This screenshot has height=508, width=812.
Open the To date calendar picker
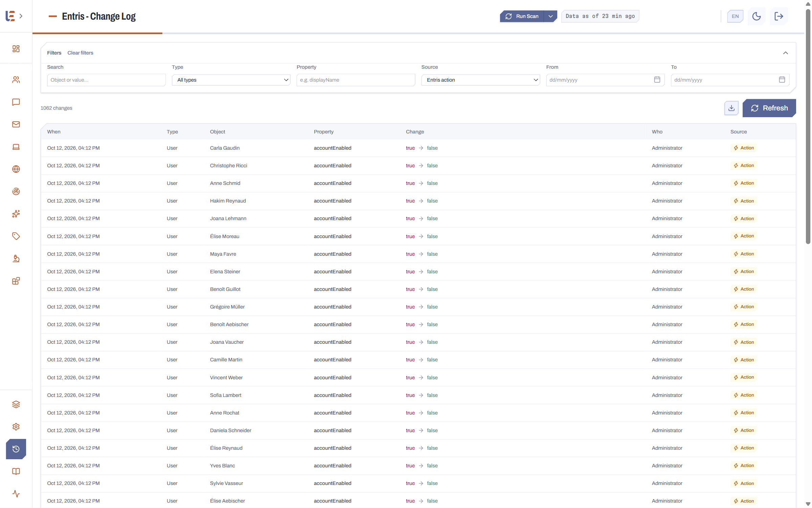click(782, 80)
